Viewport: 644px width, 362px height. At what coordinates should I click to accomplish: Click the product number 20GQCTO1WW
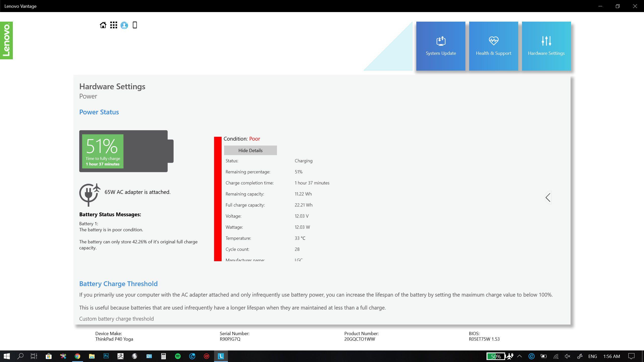pos(359,339)
